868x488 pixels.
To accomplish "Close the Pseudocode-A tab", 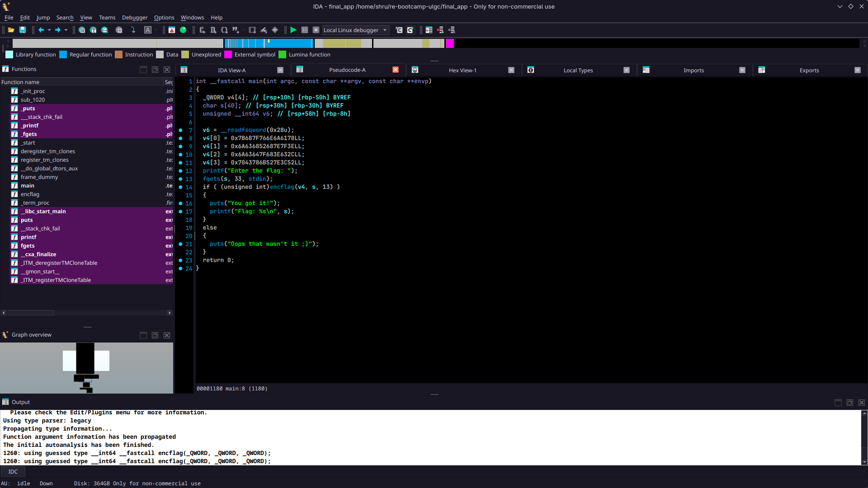I will point(396,70).
